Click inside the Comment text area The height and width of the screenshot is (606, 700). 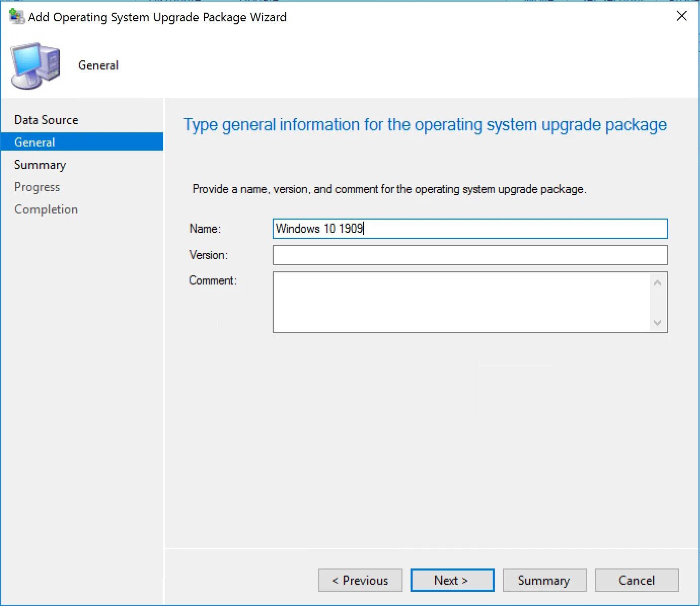click(x=461, y=302)
